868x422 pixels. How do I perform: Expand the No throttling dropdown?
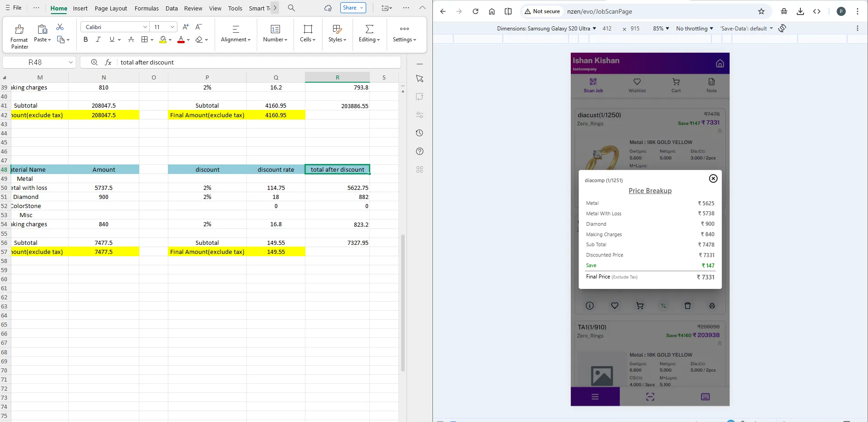694,29
